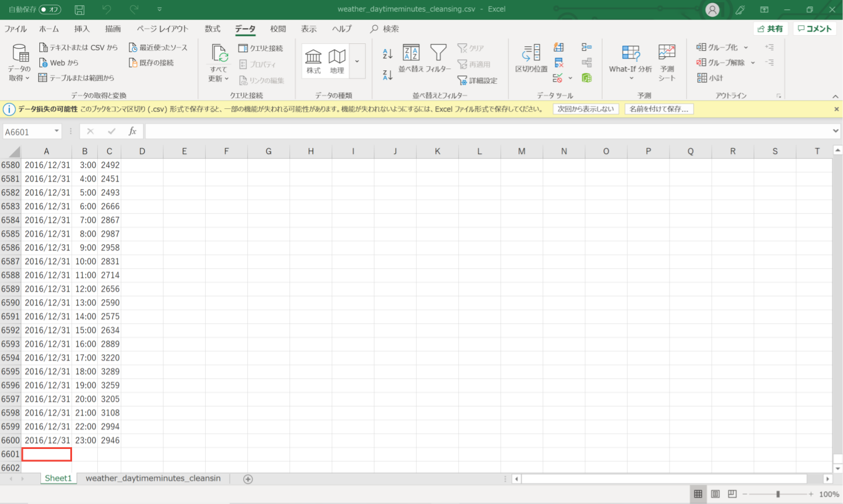Open 最近使ったソース list

click(158, 47)
